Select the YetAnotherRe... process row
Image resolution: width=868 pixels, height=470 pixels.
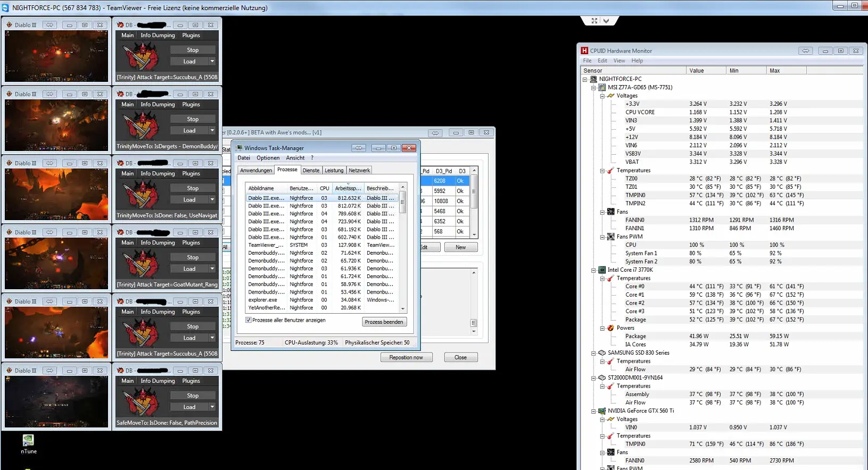pos(321,307)
